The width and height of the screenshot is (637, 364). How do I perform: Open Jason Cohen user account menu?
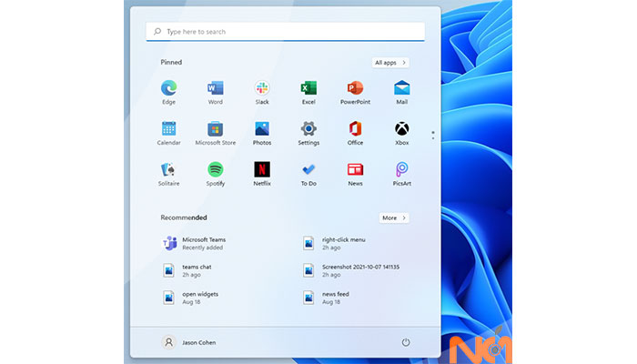[189, 342]
